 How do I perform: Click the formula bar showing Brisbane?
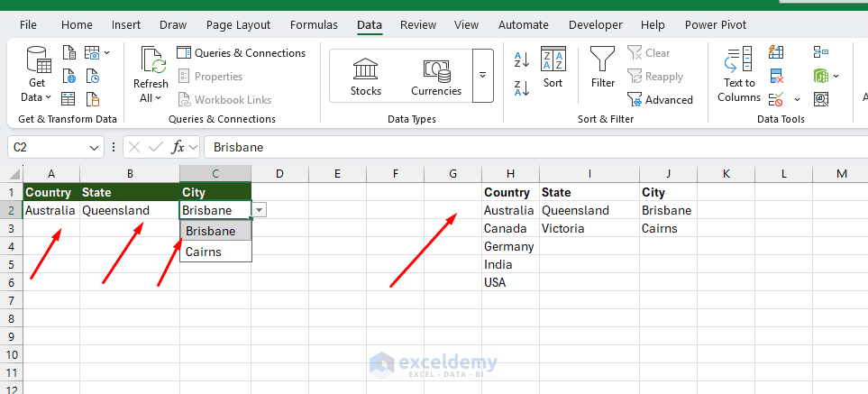pos(536,147)
